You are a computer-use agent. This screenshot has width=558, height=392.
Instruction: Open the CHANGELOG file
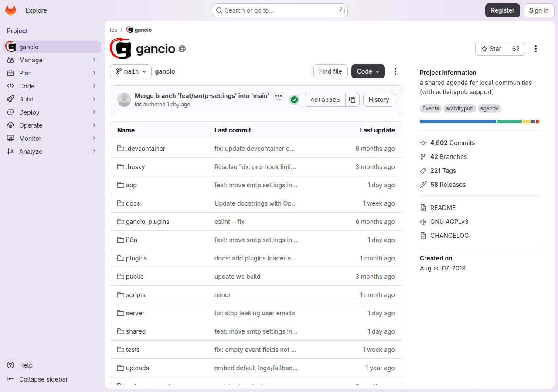pos(444,236)
